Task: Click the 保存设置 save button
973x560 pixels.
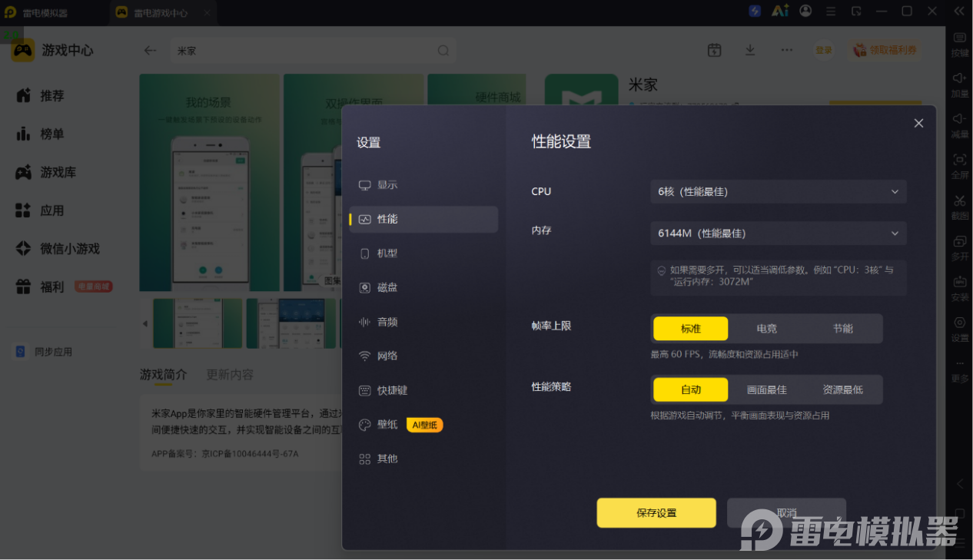Action: pos(656,512)
